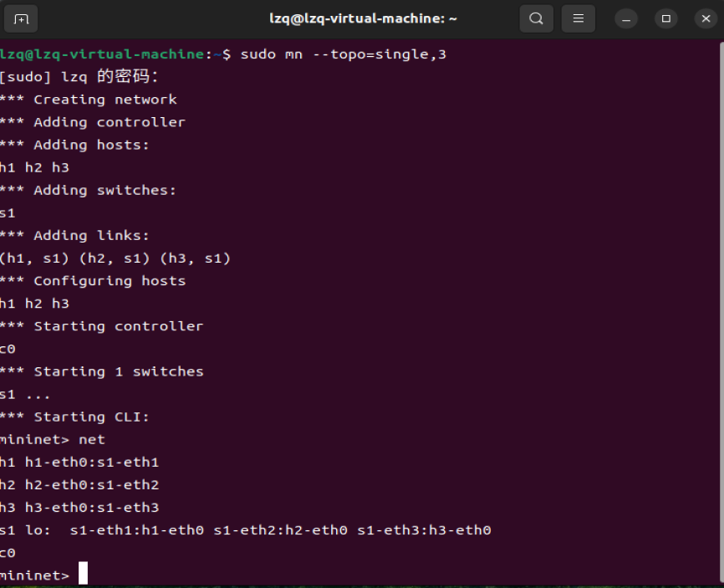
Task: Click the sudo mn --topo=single,3 command text
Action: 343,54
